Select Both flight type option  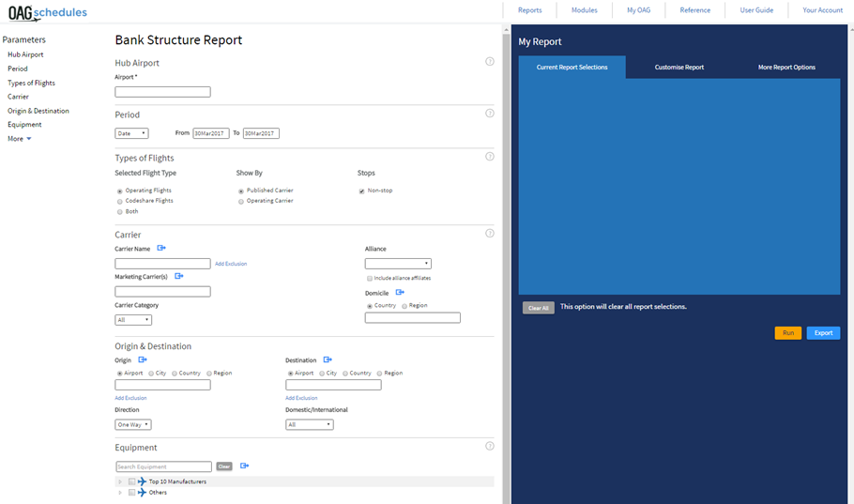(120, 212)
